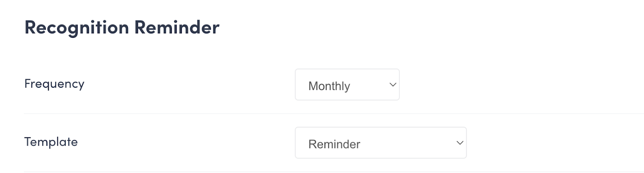Open the Frequency dropdown
This screenshot has width=644, height=173.
pyautogui.click(x=347, y=84)
